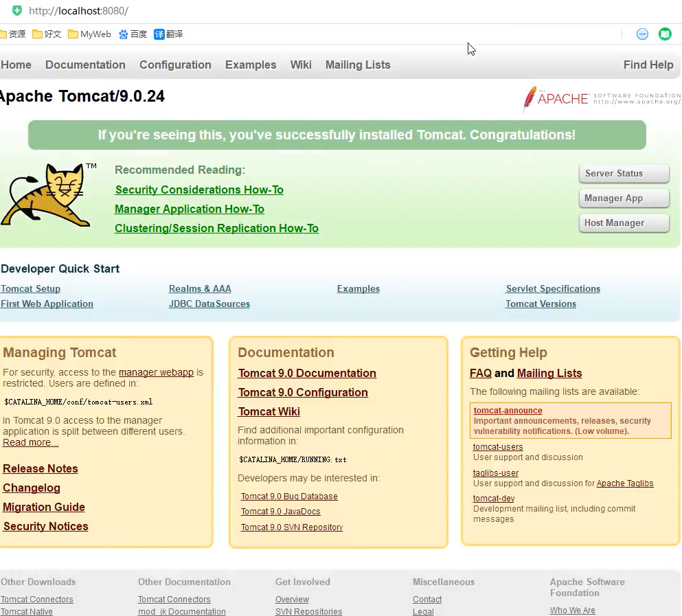Click the localhost:8080 address field

[79, 11]
